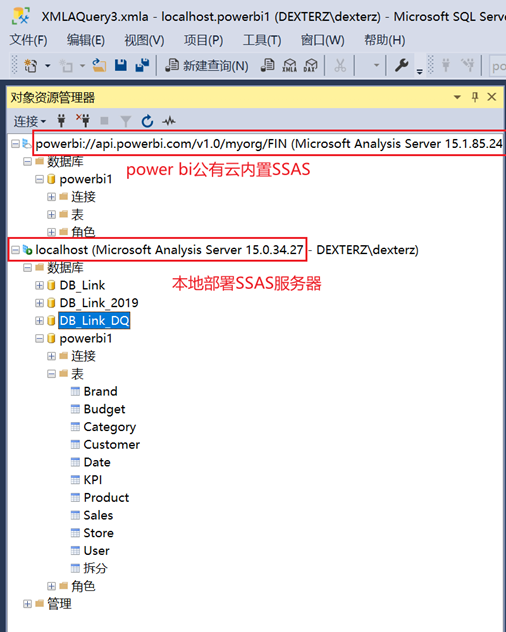Select the Category table
This screenshot has height=632, width=506.
pyautogui.click(x=110, y=427)
